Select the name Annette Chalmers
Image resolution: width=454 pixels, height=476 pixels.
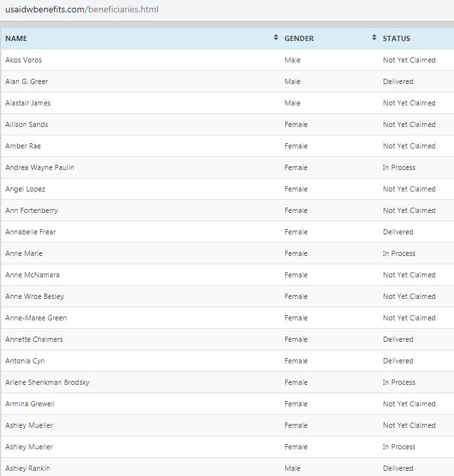34,340
